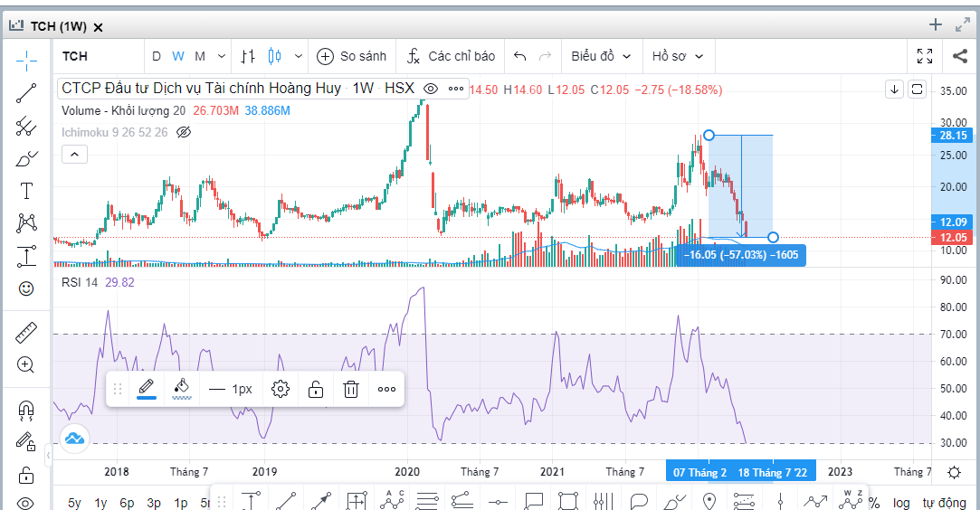The width and height of the screenshot is (980, 510).
Task: Open drawing settings gear in floating toolbar
Action: click(281, 389)
